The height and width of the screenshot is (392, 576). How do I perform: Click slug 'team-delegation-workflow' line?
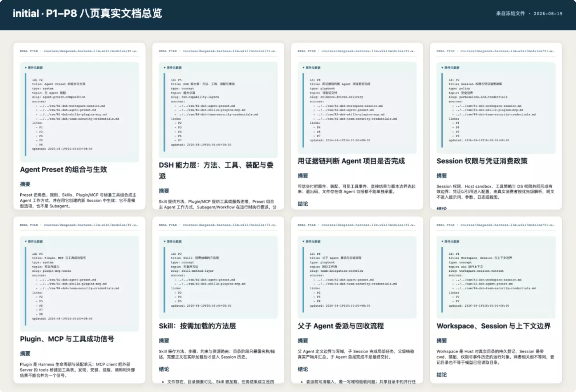[x=336, y=271]
